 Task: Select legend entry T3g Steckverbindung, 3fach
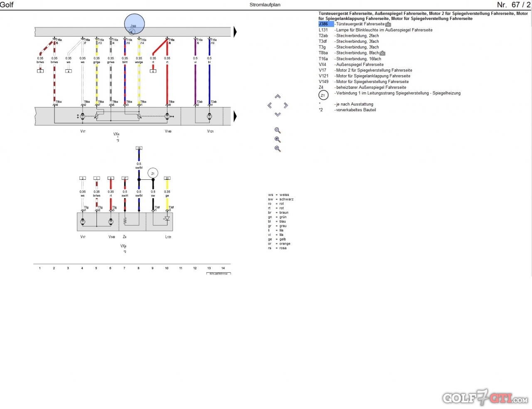(349, 47)
